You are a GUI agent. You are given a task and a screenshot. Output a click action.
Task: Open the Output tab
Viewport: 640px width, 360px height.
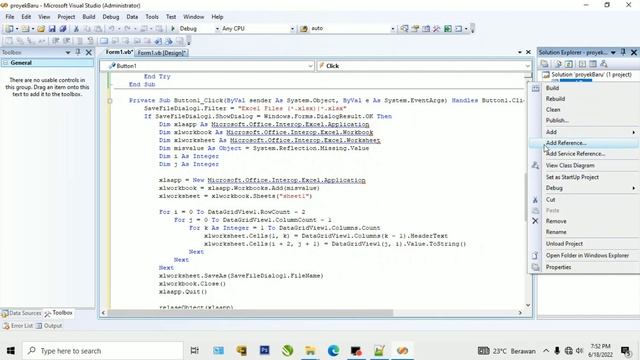click(49, 326)
